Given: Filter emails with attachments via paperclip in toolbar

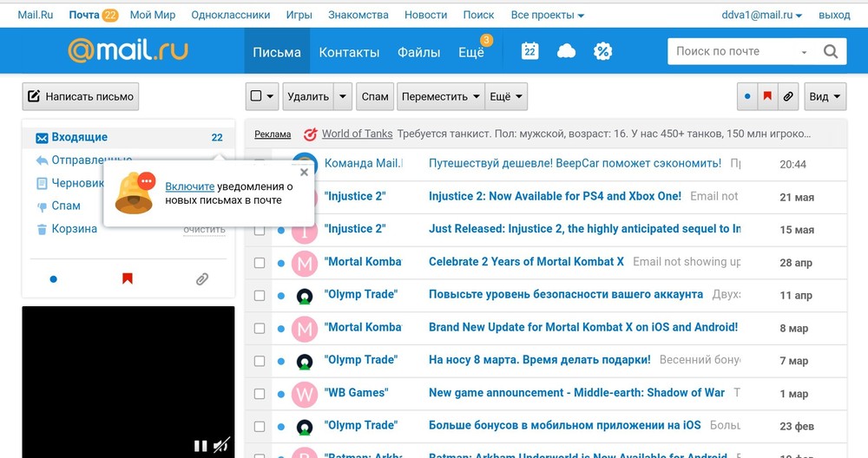Looking at the screenshot, I should click(x=788, y=96).
